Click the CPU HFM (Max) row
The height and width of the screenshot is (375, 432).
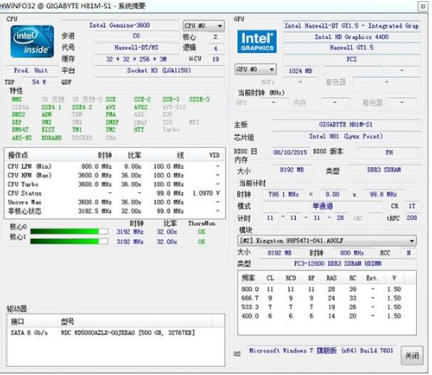pyautogui.click(x=114, y=175)
